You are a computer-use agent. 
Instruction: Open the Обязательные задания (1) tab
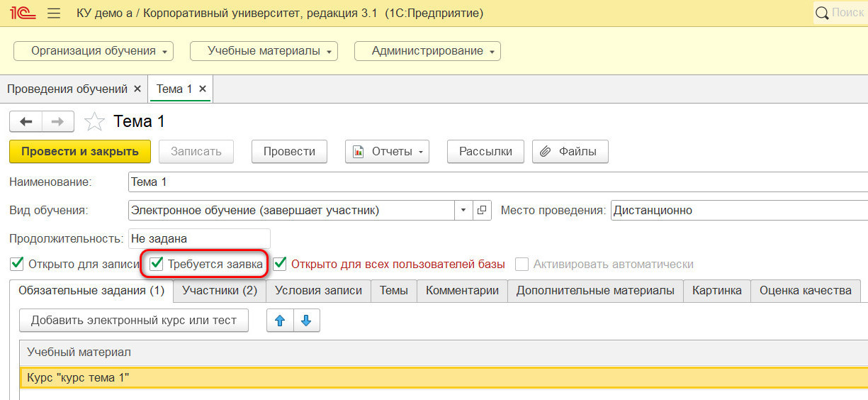(91, 291)
